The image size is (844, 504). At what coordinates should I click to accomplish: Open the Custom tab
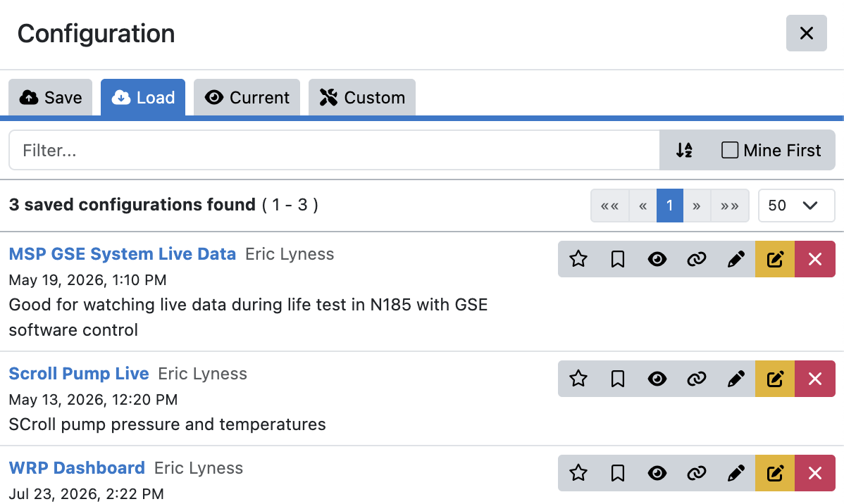point(361,97)
